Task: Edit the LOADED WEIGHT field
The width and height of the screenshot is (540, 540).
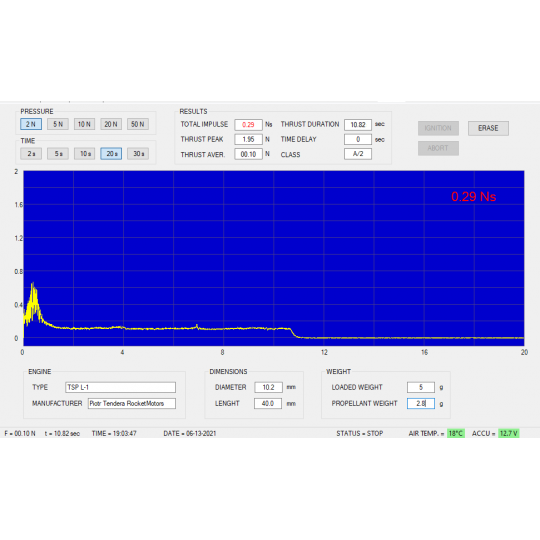Action: (x=421, y=387)
